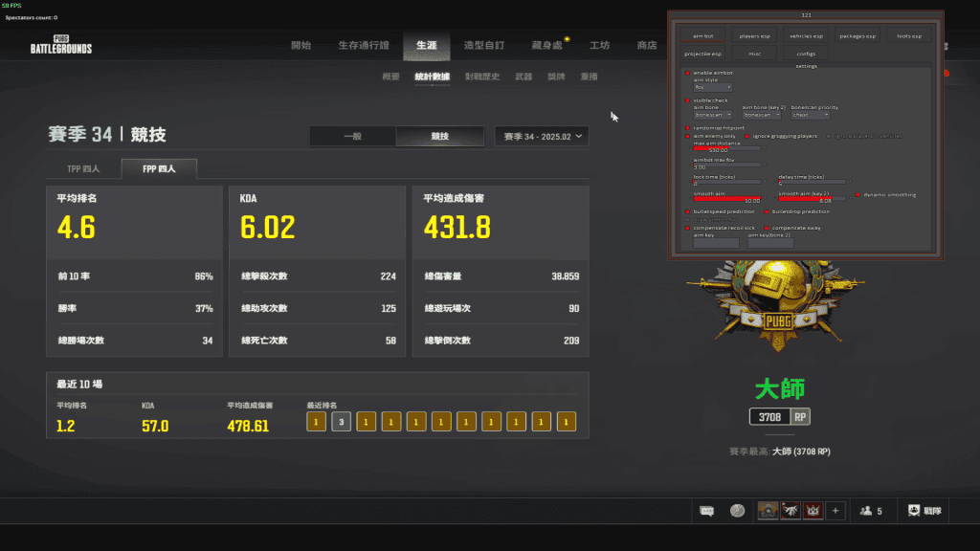The width and height of the screenshot is (980, 551).
Task: Open the 生存通行證 menu tab
Action: pos(364,45)
